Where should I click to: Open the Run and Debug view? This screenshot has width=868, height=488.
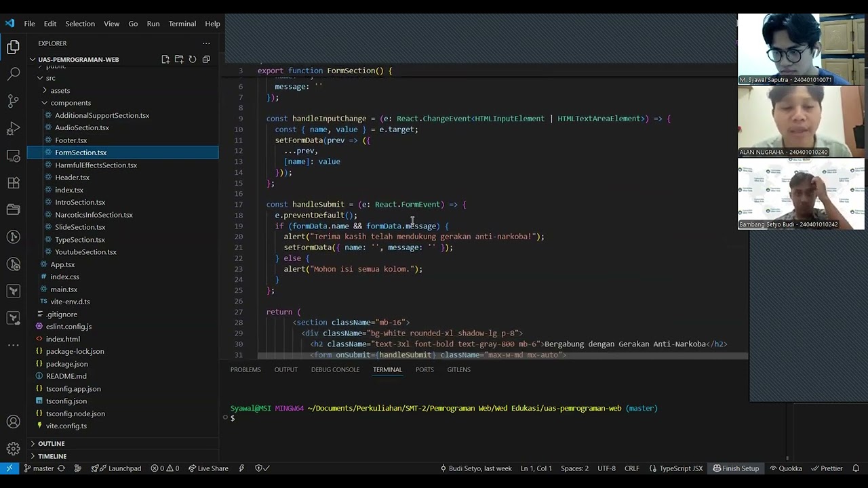13,128
